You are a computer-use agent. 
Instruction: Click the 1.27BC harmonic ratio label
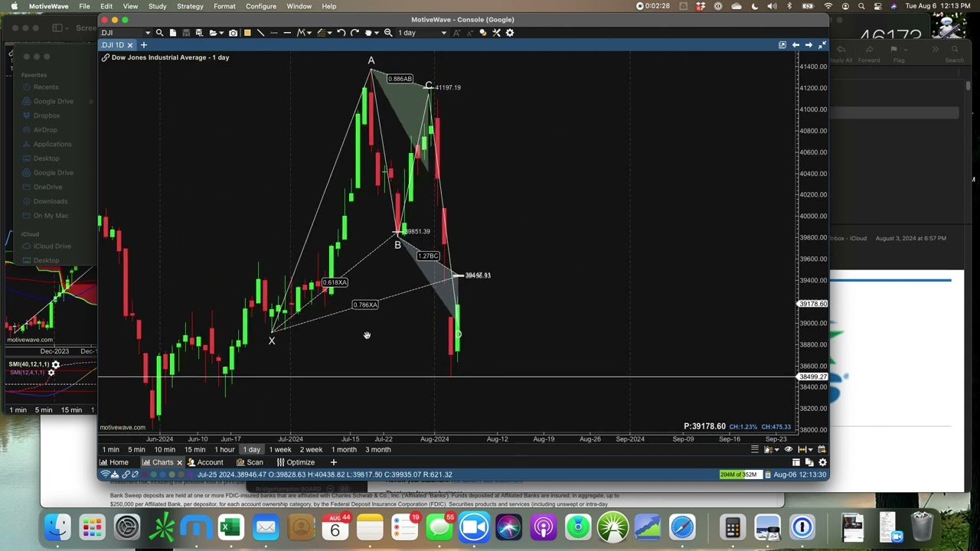428,256
